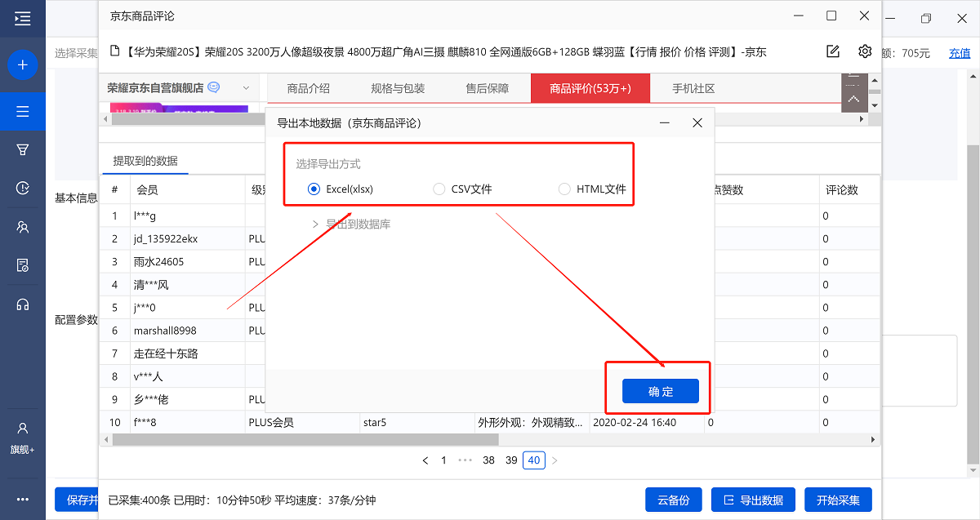This screenshot has height=520, width=980.
Task: Open the funnel filter sidebar icon
Action: coord(22,149)
